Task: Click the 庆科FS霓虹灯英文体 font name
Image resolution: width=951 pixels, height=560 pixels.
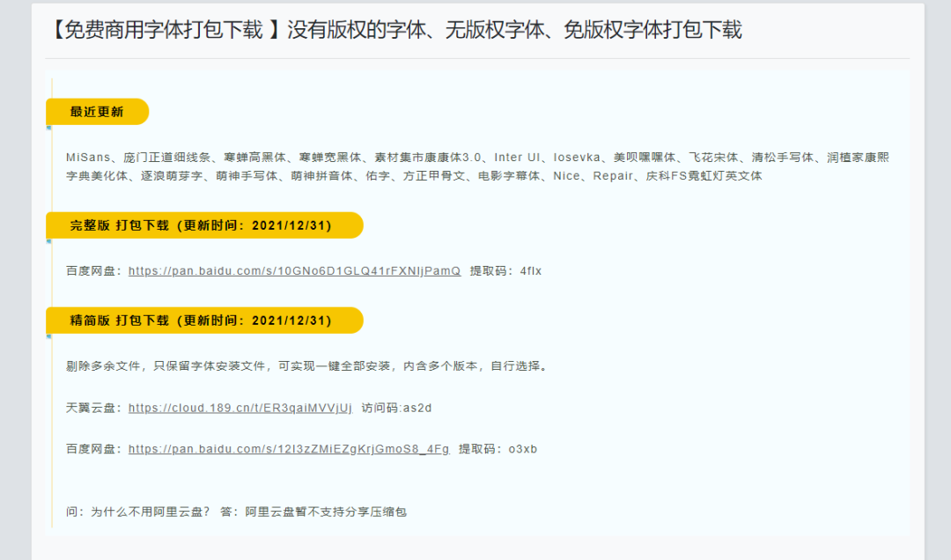Action: click(x=704, y=176)
